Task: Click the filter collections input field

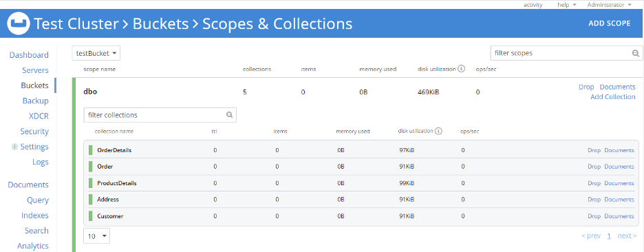Action: click(x=160, y=115)
